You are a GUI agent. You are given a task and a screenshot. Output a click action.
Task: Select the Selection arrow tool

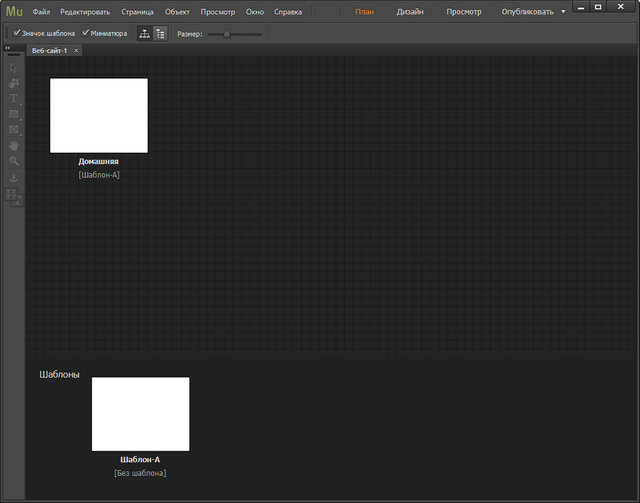coord(14,67)
